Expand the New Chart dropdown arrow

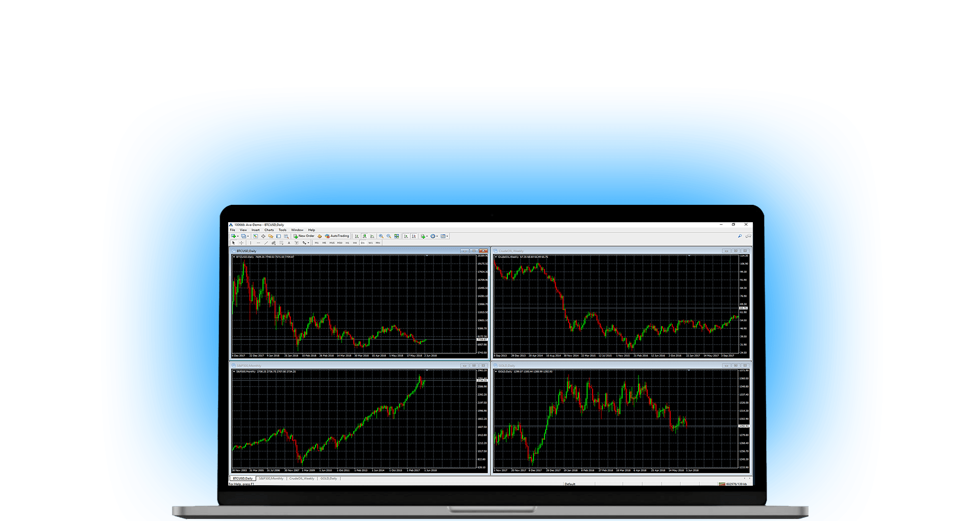pyautogui.click(x=238, y=236)
